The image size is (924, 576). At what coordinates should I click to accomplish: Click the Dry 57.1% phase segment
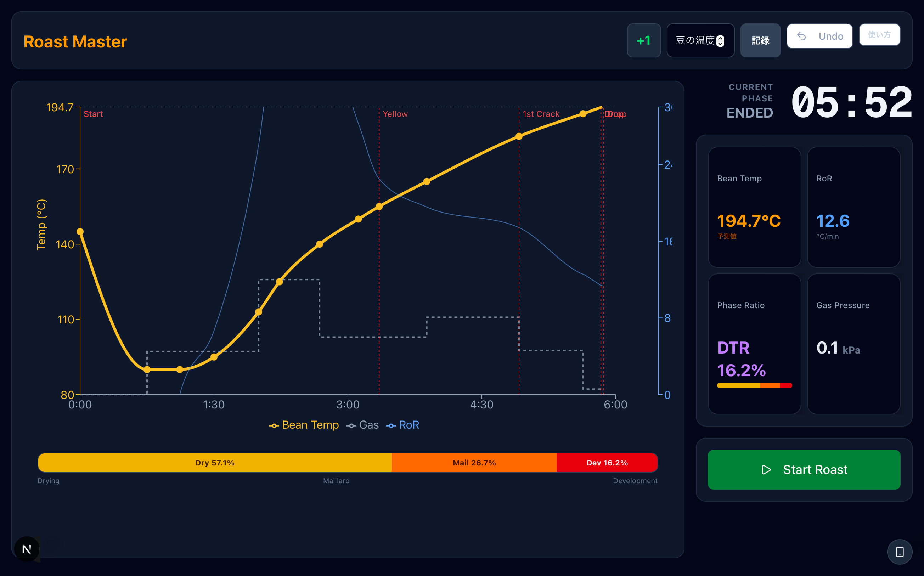click(214, 463)
